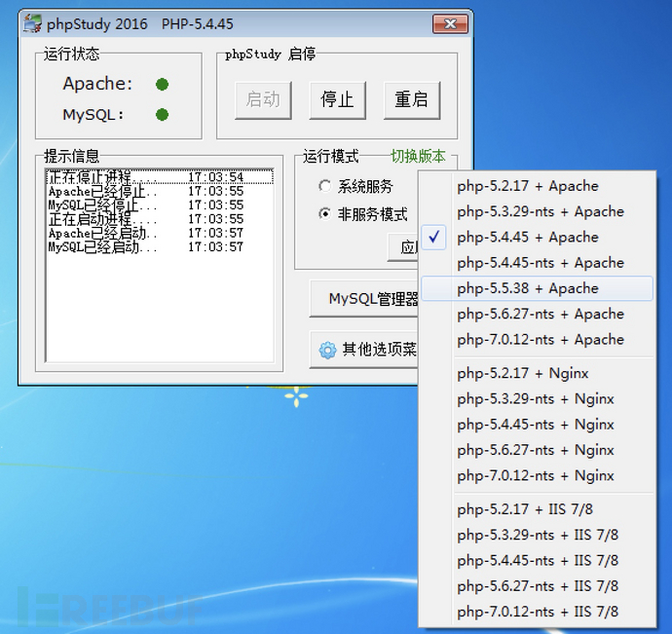
Task: Click the phpStudy 启停 group label
Action: coord(271,54)
